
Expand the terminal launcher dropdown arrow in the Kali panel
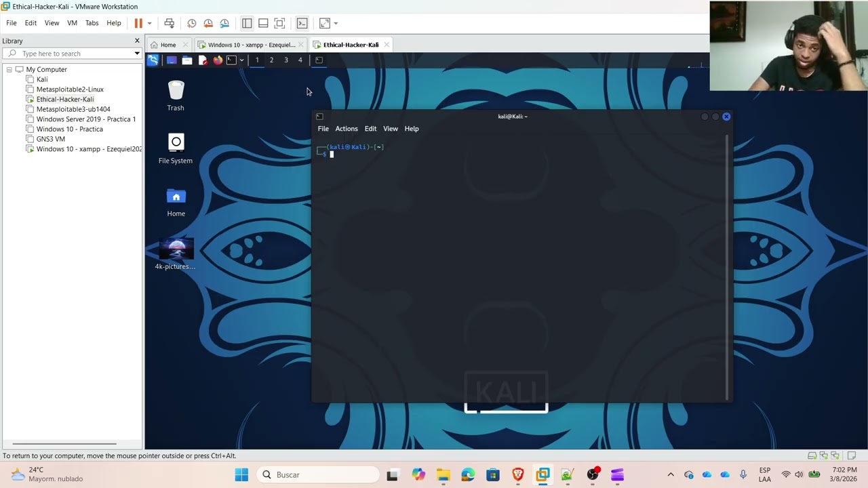(241, 60)
